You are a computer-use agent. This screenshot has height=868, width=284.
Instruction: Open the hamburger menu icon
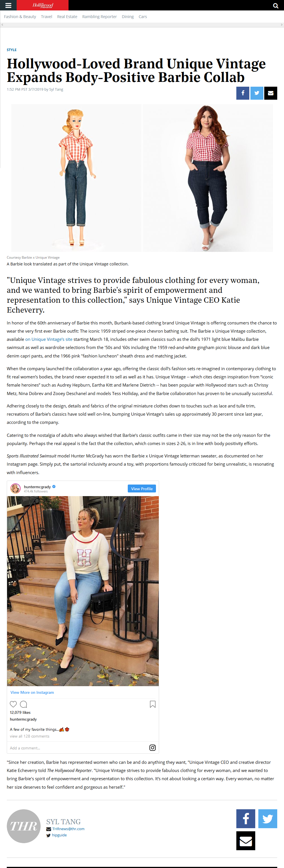point(8,5)
